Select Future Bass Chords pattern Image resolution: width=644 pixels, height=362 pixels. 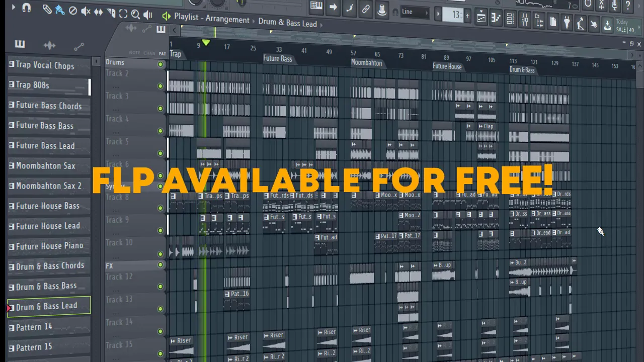pyautogui.click(x=48, y=105)
